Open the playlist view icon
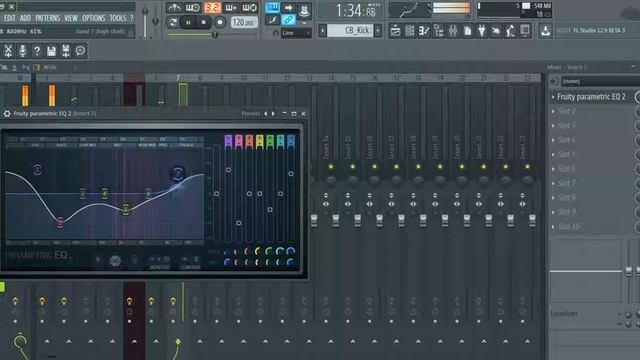Screen dimensions: 640x360 pos(395,31)
